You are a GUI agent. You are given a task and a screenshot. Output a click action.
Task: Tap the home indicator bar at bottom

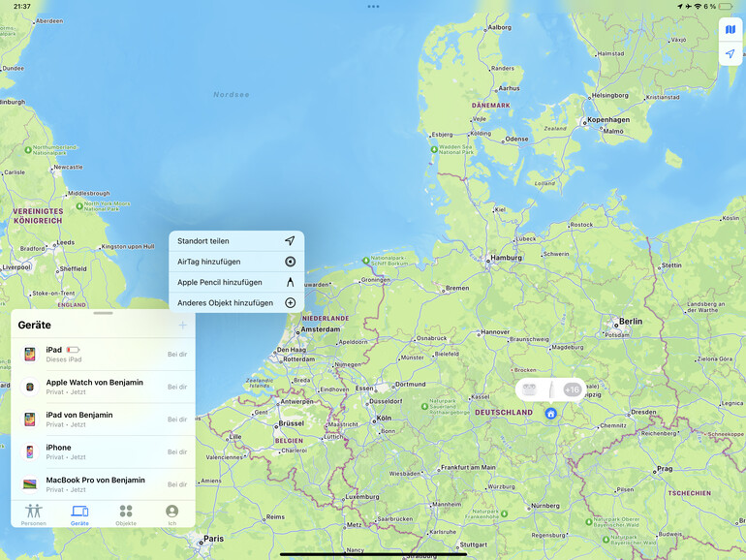[x=373, y=554]
